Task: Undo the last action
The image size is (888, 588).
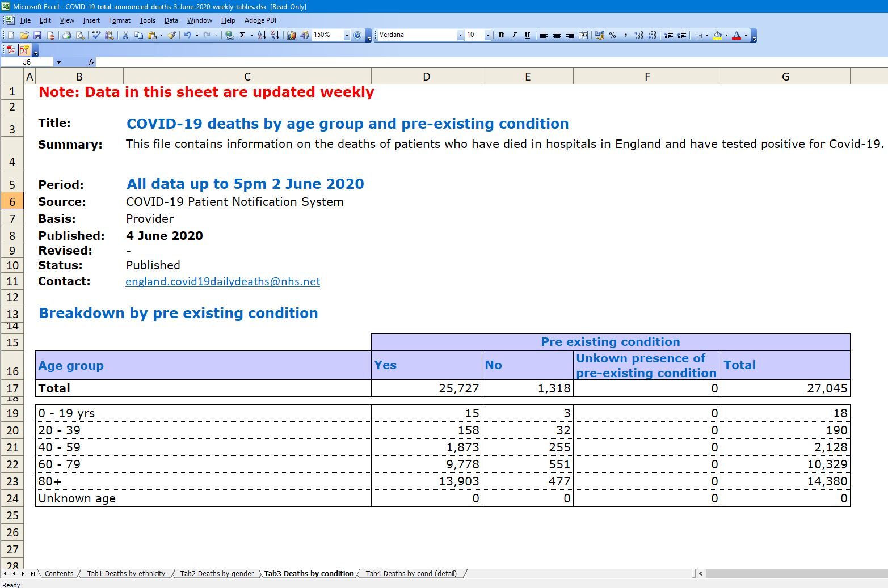Action: click(x=187, y=35)
